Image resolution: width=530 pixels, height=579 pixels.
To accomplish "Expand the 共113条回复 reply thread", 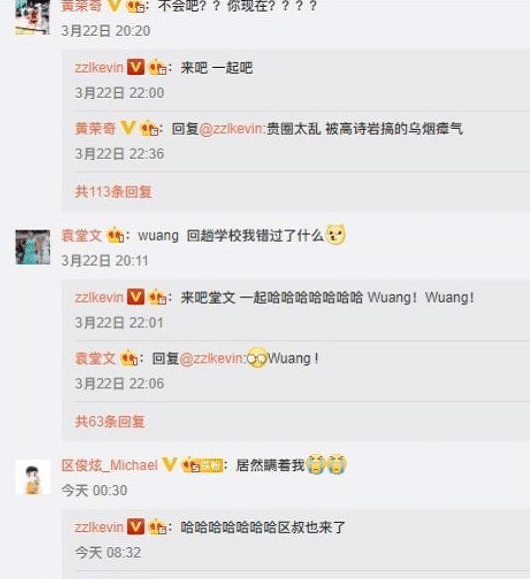I will pyautogui.click(x=113, y=192).
